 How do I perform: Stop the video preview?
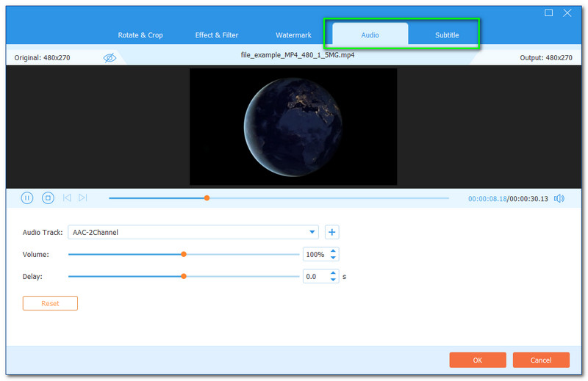(48, 197)
